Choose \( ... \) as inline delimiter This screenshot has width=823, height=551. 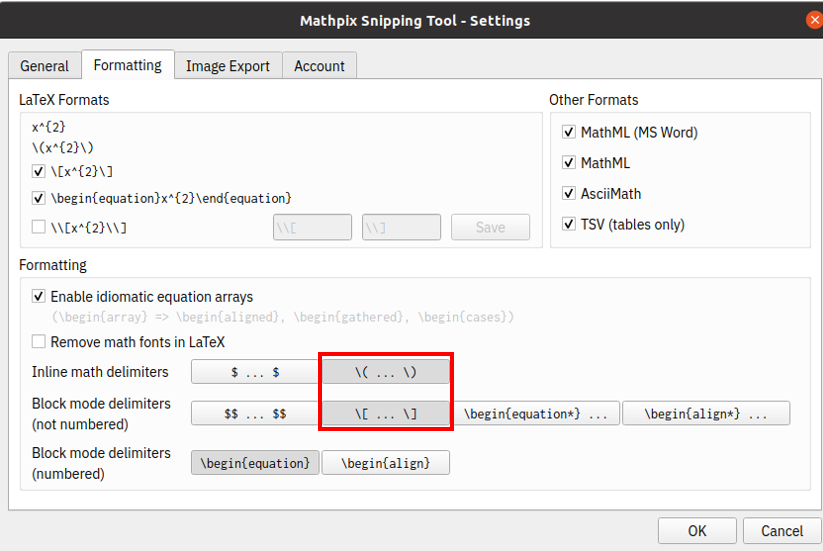click(385, 372)
